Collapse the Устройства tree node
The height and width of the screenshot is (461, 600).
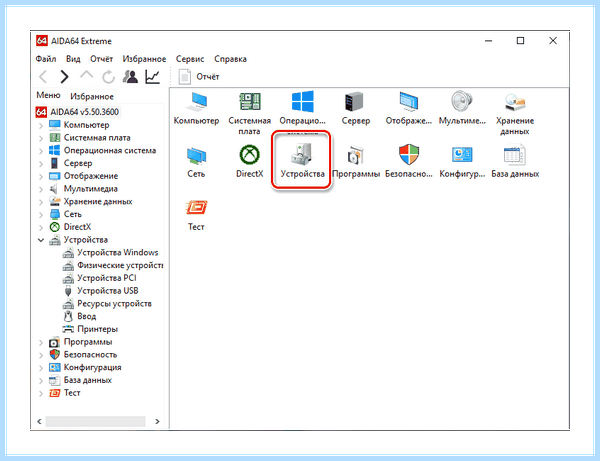coord(41,240)
